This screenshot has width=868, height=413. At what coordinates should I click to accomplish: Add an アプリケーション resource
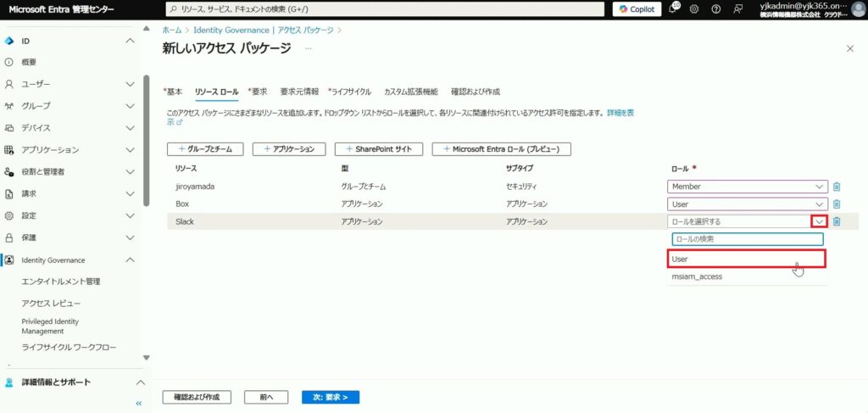[289, 149]
